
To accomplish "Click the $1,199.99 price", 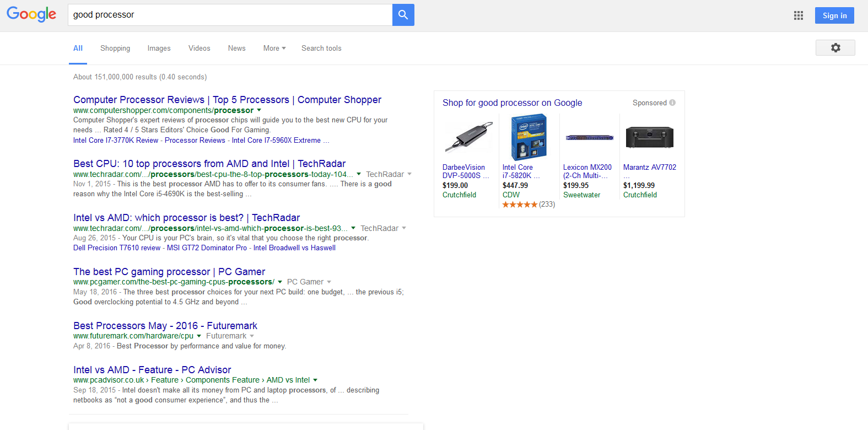I will click(639, 186).
